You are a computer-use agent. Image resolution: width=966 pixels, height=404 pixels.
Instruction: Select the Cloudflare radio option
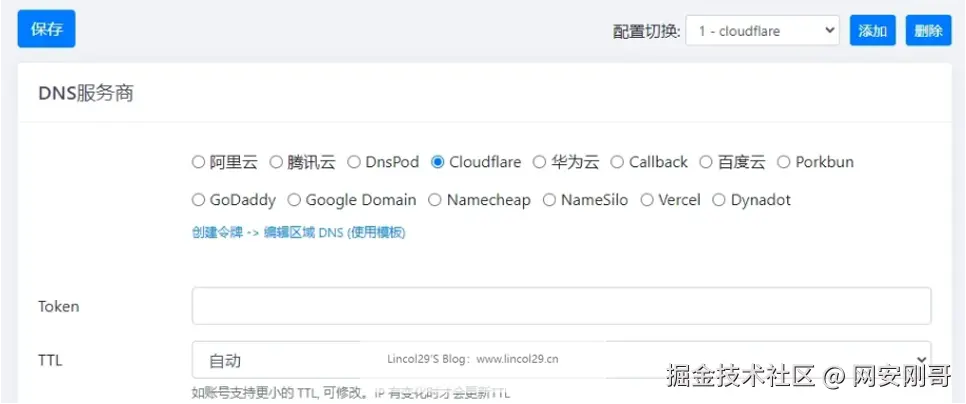click(x=437, y=163)
